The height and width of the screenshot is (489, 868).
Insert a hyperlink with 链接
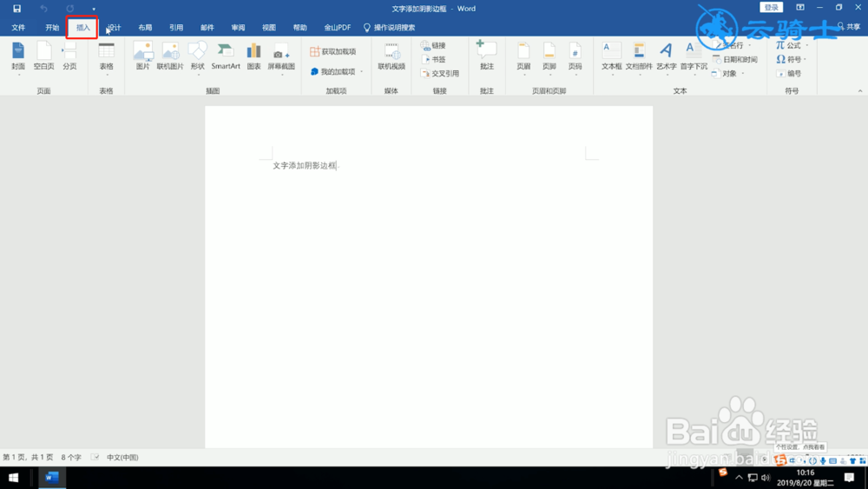pyautogui.click(x=433, y=45)
